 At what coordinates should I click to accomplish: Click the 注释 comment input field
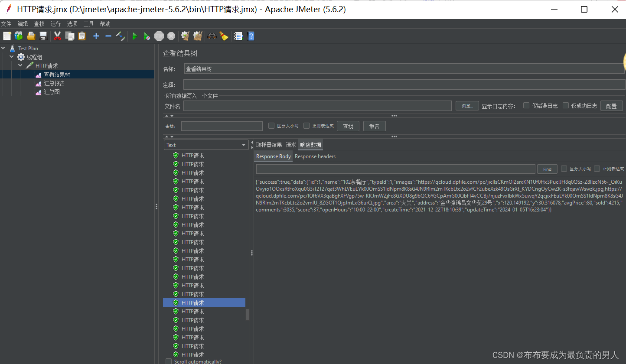click(404, 84)
